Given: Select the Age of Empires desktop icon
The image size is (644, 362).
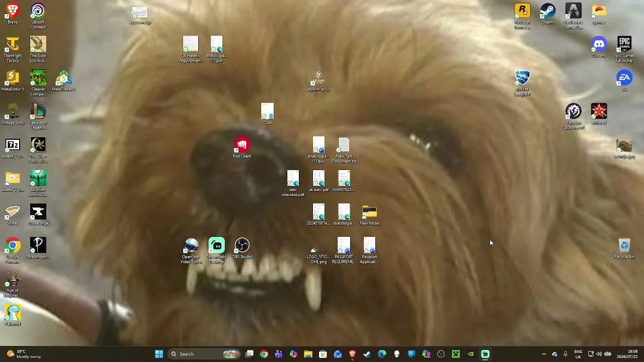Looking at the screenshot, I should tap(13, 285).
